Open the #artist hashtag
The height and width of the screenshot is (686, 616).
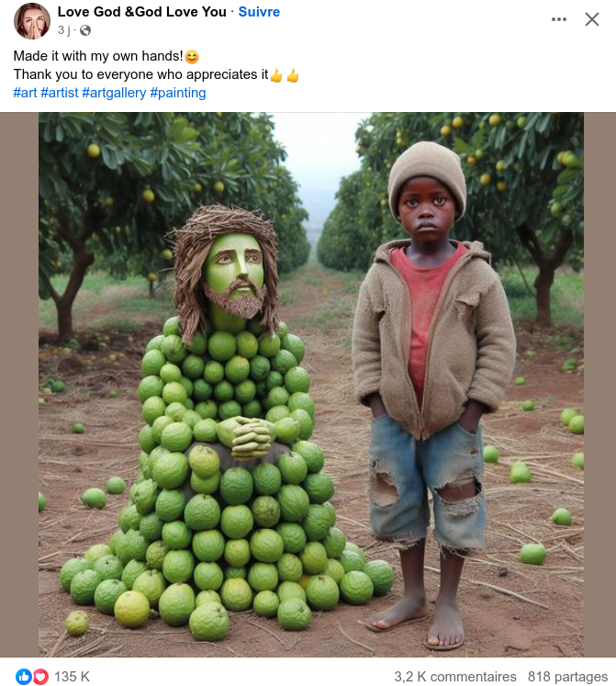60,93
